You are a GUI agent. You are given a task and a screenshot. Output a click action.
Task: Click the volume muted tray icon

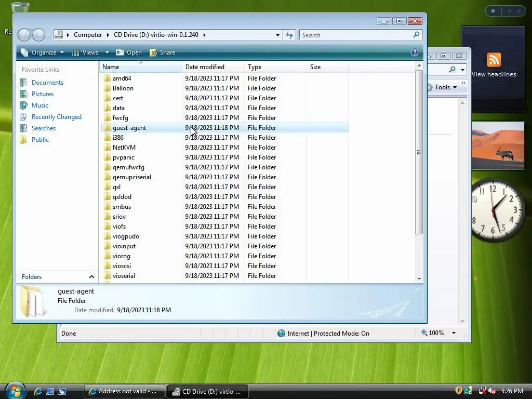[491, 391]
